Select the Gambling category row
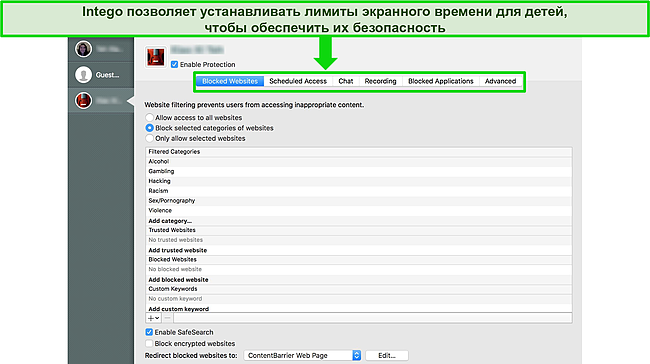This screenshot has width=650, height=364. coord(359,171)
